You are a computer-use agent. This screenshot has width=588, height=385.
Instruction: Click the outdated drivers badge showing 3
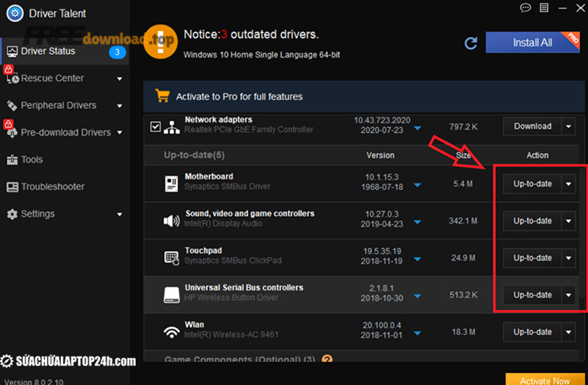tap(117, 52)
